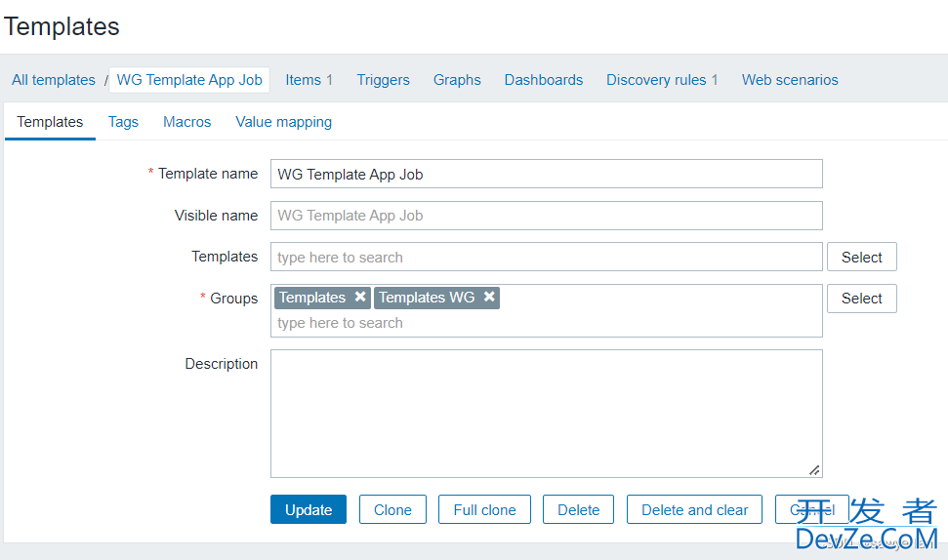This screenshot has height=560, width=948.
Task: Switch to the Templates tab
Action: click(50, 122)
